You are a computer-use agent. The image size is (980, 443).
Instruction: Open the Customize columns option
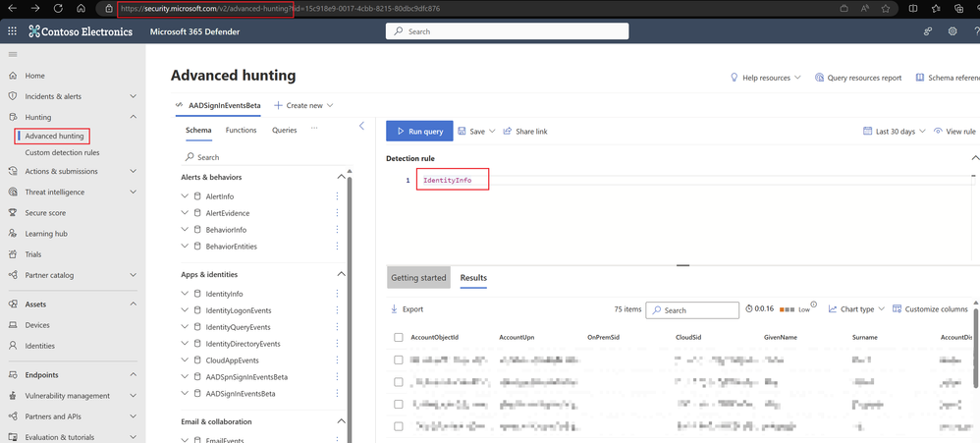coord(930,309)
